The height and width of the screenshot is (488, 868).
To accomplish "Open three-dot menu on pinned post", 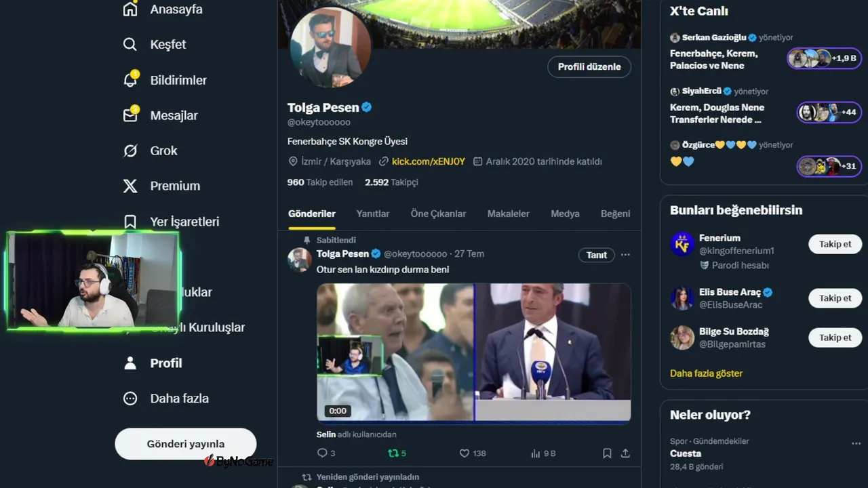I will 625,255.
